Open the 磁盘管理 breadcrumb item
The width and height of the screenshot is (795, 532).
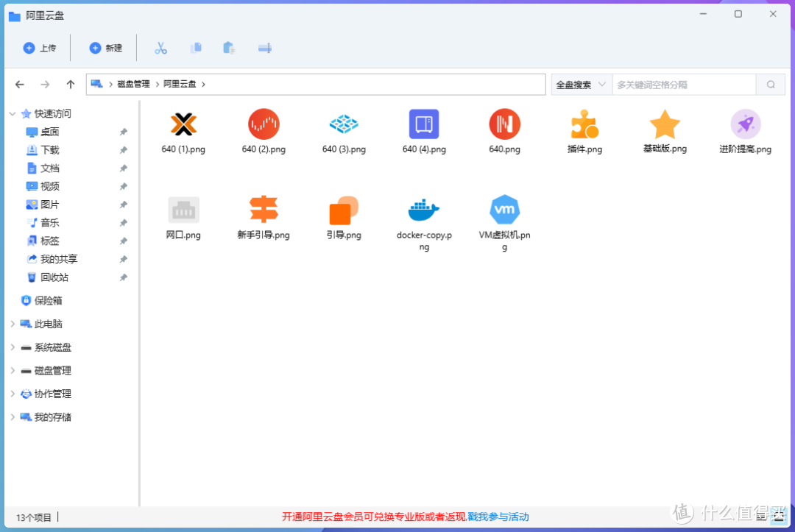(132, 84)
